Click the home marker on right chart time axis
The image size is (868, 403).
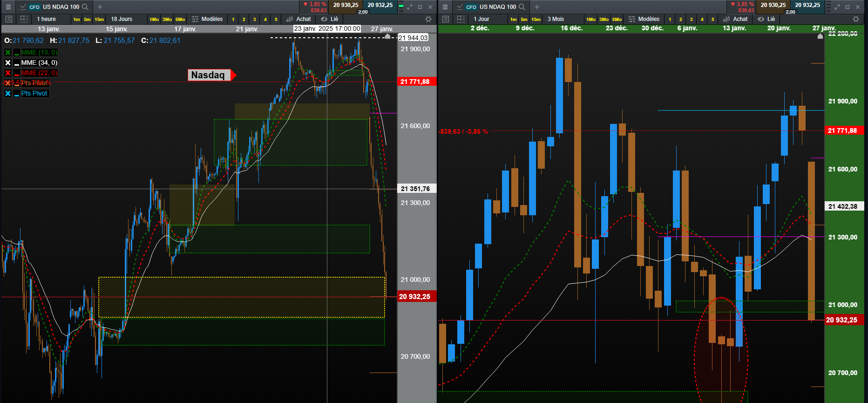point(820,36)
